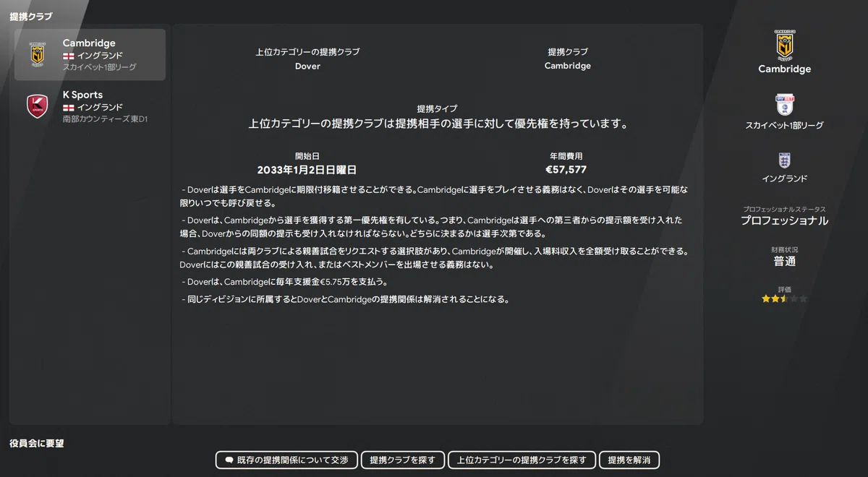Select the Cambridge affiliate row
The width and height of the screenshot is (868, 477).
[x=90, y=55]
